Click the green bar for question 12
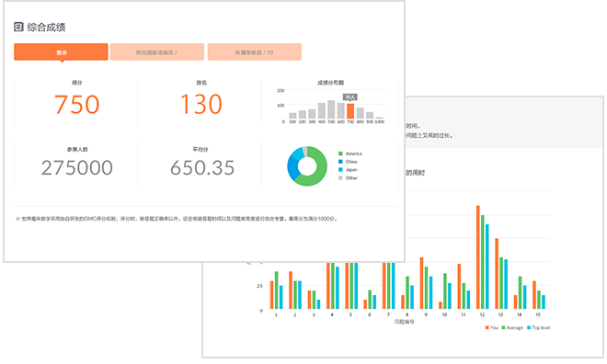The height and width of the screenshot is (364, 607). tap(483, 262)
